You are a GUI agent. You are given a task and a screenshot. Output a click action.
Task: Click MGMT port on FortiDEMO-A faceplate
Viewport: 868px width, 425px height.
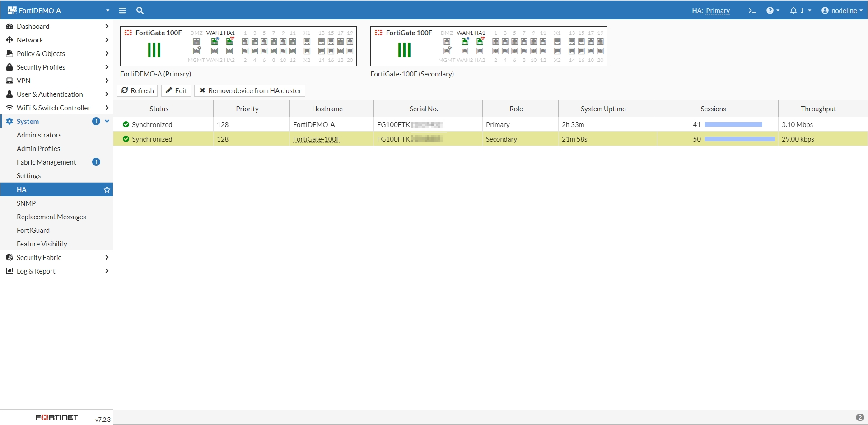[x=196, y=51]
